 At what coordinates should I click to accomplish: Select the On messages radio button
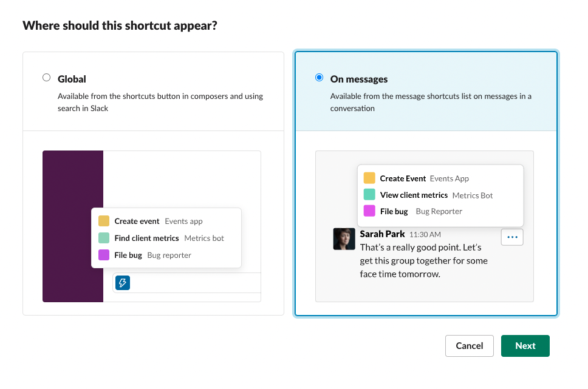(x=320, y=78)
